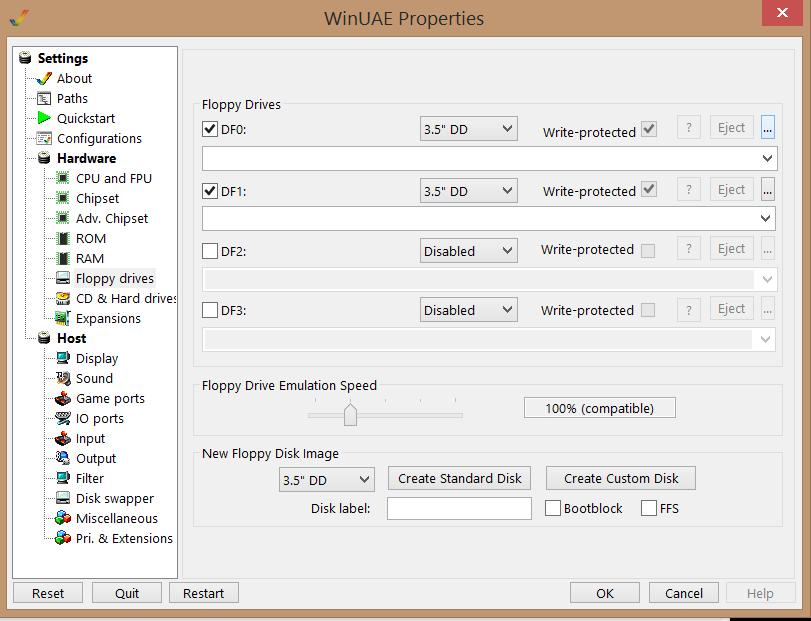Open new floppy image type dropdown
This screenshot has width=811, height=621.
coord(326,480)
